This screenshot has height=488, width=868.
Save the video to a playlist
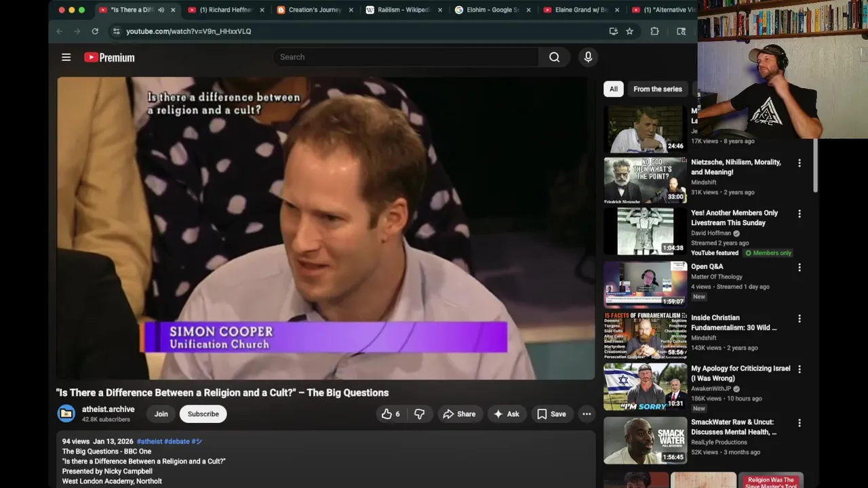[551, 414]
